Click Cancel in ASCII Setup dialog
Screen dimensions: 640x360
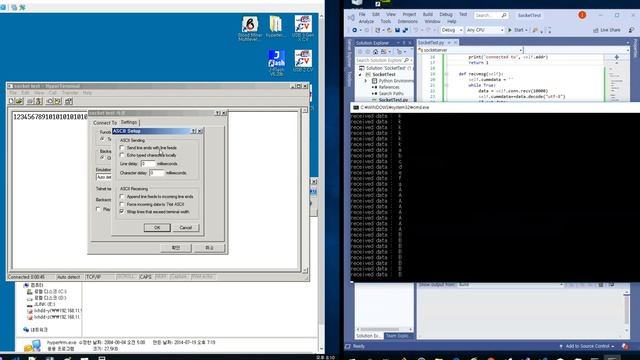coord(186,228)
